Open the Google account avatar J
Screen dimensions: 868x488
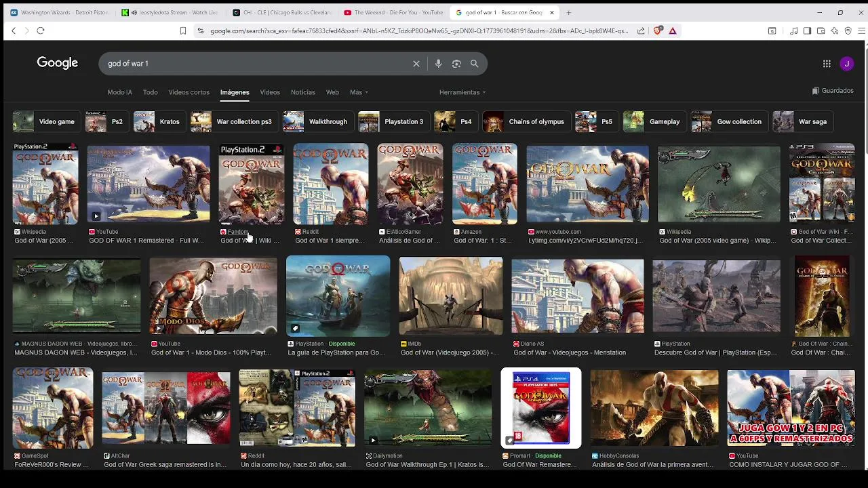coord(846,64)
